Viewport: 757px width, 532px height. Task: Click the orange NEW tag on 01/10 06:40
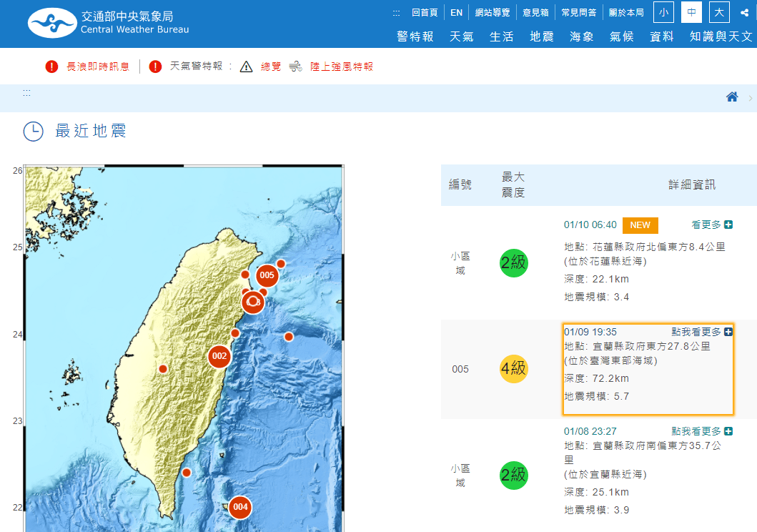(640, 225)
